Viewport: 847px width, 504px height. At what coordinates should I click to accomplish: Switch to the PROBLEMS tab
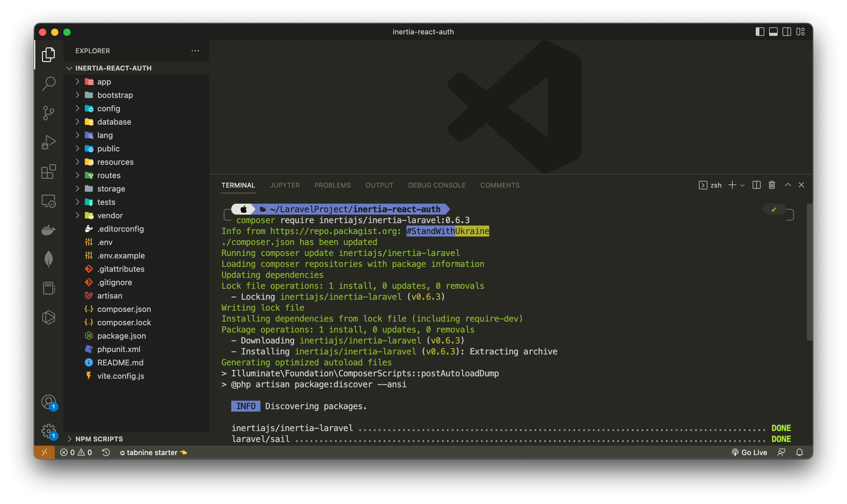pyautogui.click(x=332, y=185)
